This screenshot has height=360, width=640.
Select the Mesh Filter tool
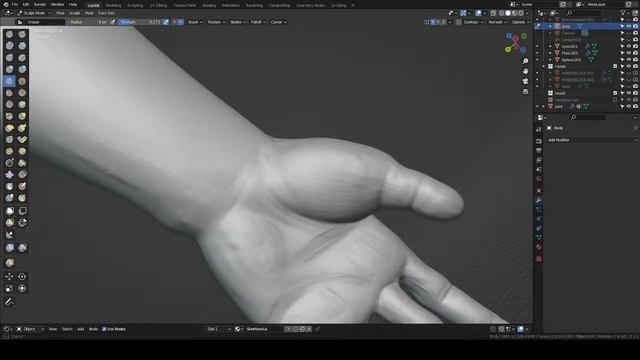coord(9,248)
